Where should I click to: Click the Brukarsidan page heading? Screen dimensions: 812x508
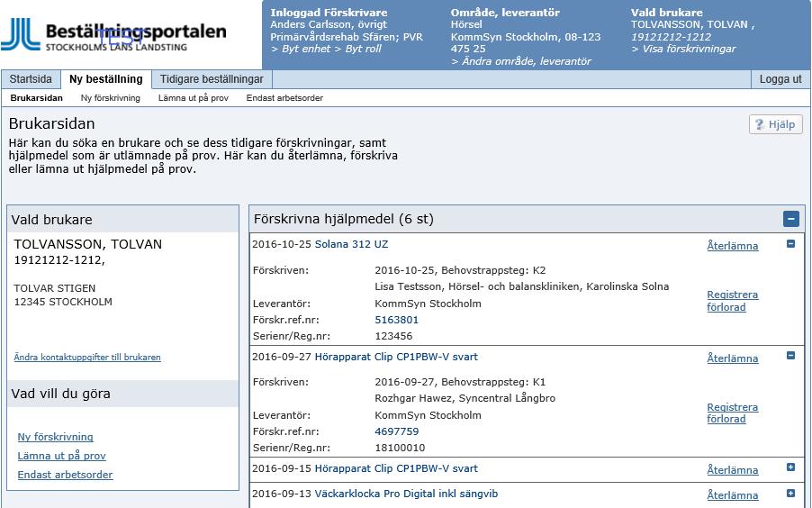click(x=52, y=124)
